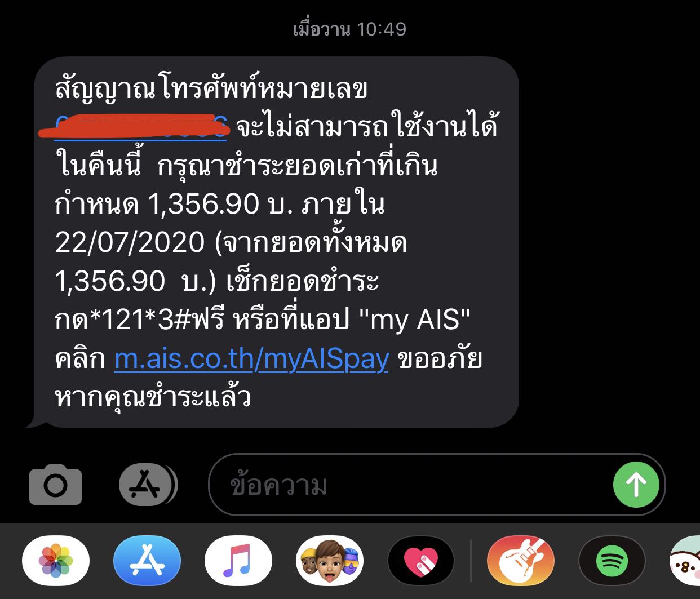Open Spotify in the app drawer
The height and width of the screenshot is (599, 700).
[x=612, y=561]
